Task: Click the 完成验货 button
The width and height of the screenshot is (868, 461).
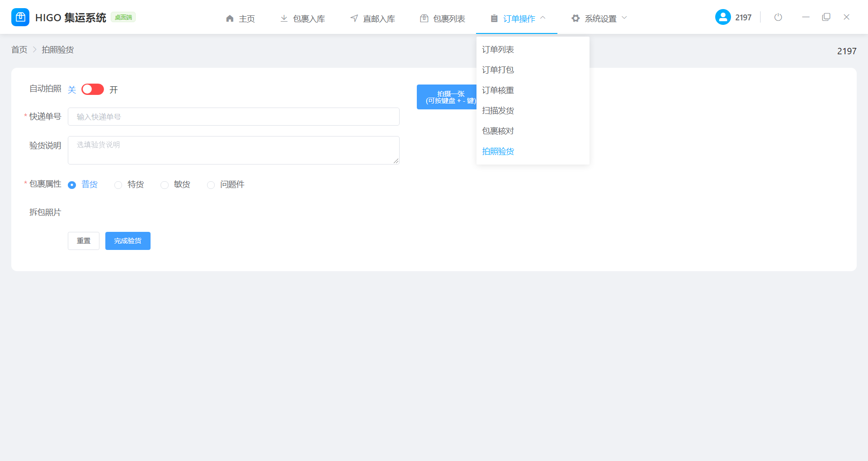Action: (128, 241)
